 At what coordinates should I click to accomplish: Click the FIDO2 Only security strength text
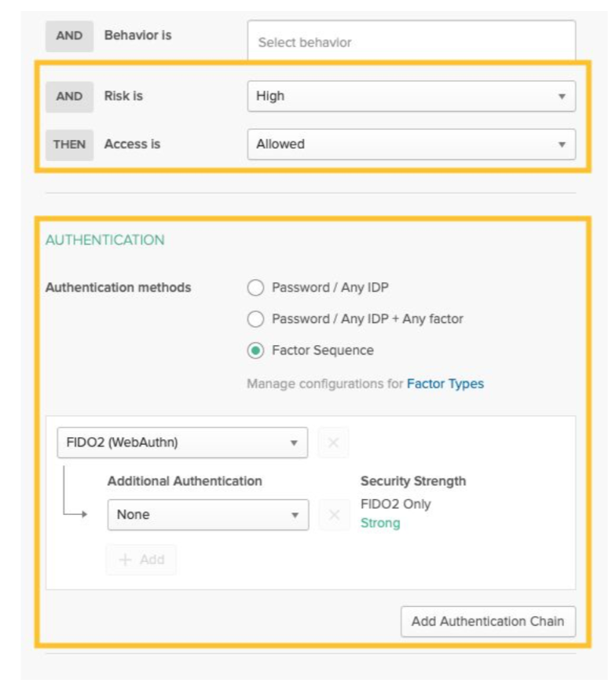point(395,505)
